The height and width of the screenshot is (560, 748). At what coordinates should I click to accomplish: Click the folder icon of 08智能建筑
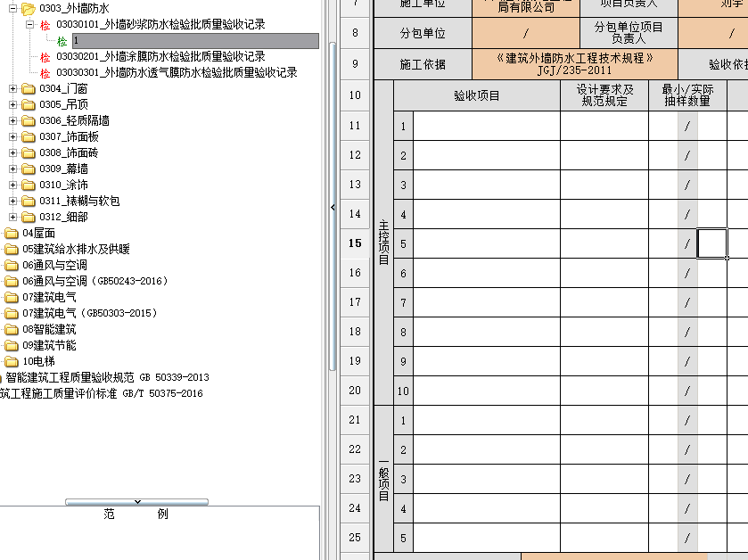(12, 330)
